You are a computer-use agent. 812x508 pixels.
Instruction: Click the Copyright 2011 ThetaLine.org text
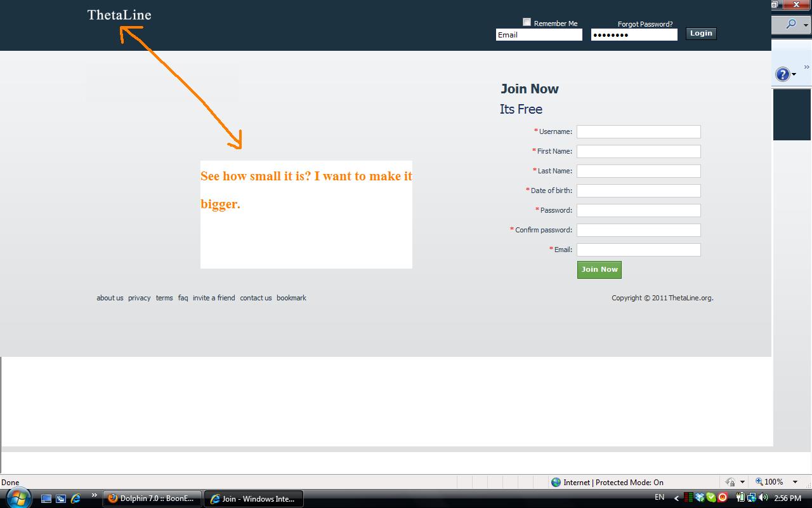662,298
